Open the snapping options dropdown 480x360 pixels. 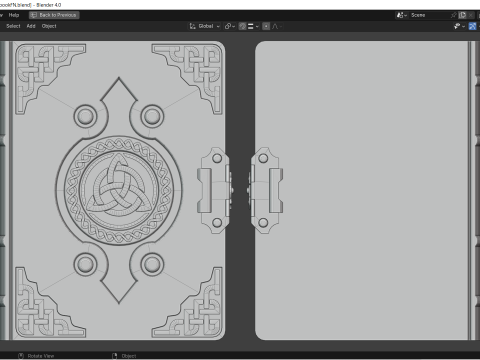click(253, 26)
